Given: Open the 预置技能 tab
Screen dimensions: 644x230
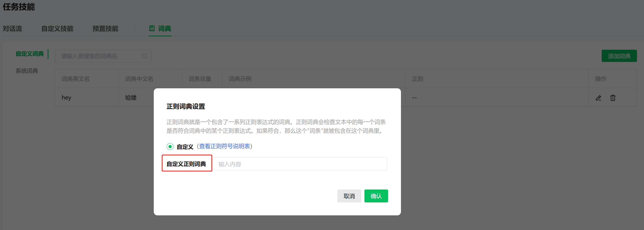Looking at the screenshot, I should (105, 29).
